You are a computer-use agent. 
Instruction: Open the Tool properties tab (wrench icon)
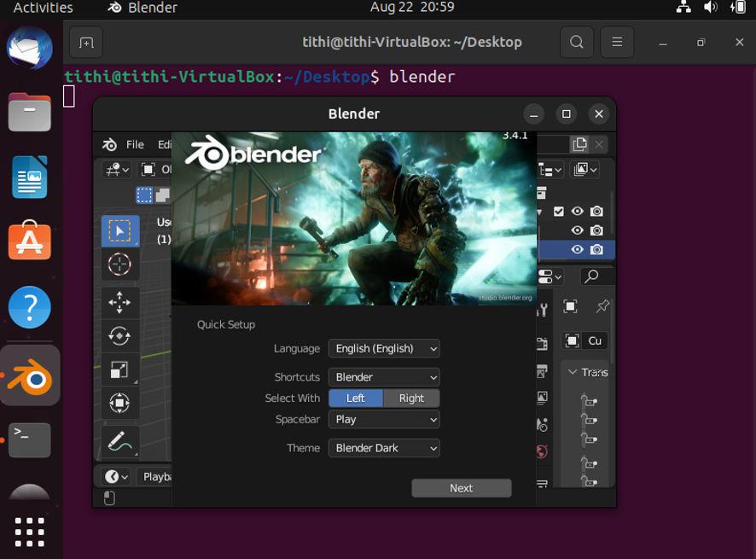(x=543, y=310)
